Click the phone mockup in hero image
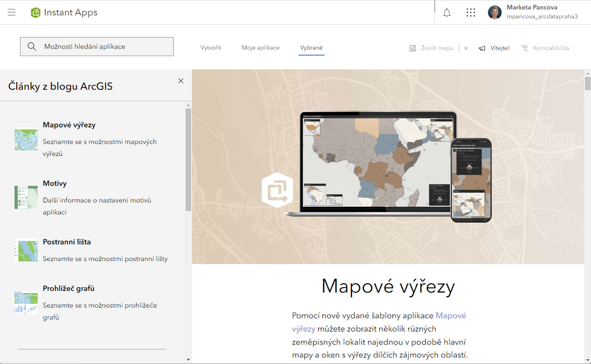Screen dimensions: 591x364 pyautogui.click(x=471, y=180)
